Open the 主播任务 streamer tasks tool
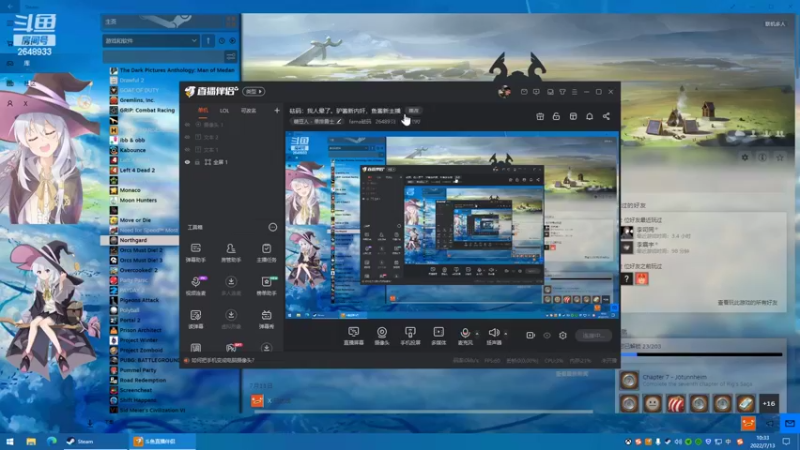The height and width of the screenshot is (450, 800). [266, 253]
